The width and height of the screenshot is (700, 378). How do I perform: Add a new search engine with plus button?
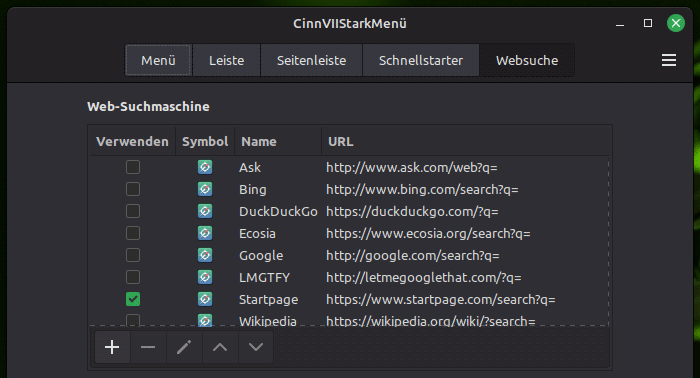pyautogui.click(x=112, y=347)
